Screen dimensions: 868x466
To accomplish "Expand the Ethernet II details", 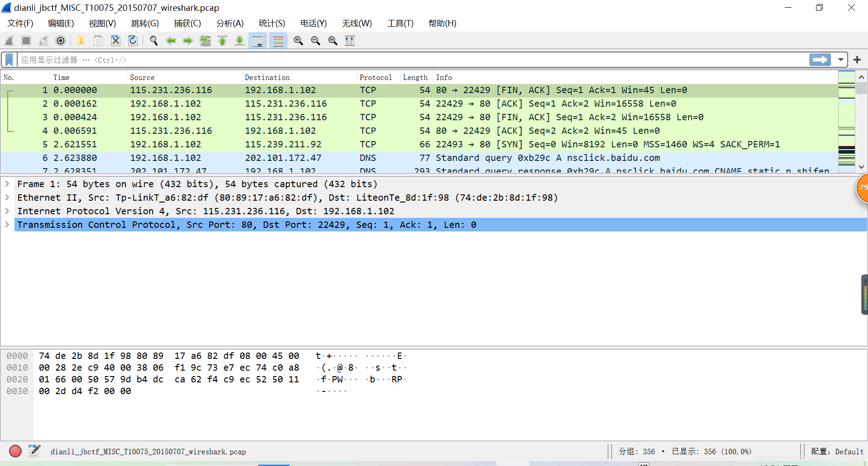I will click(7, 198).
